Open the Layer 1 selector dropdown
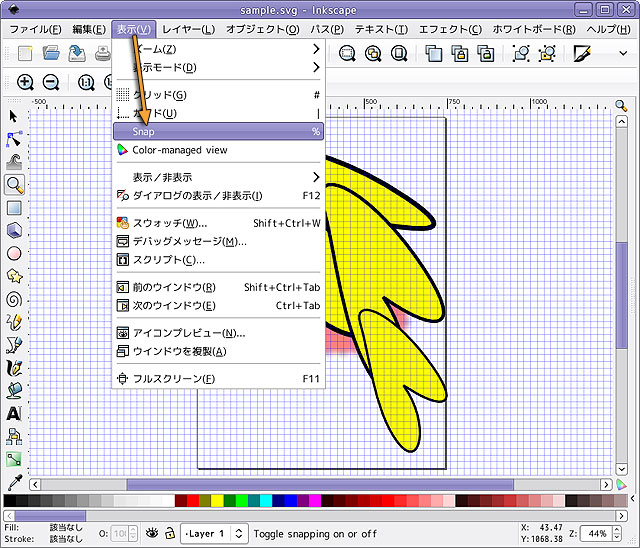 (x=216, y=534)
